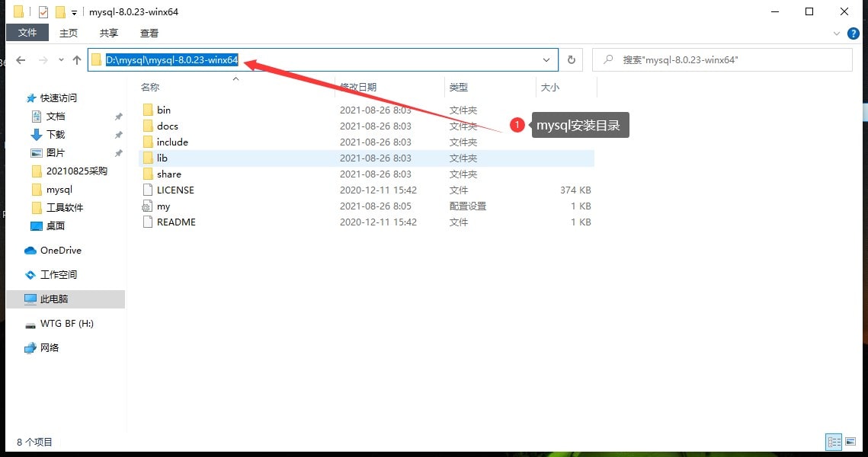Viewport: 868px width, 457px height.
Task: Go back with the back arrow
Action: (21, 59)
